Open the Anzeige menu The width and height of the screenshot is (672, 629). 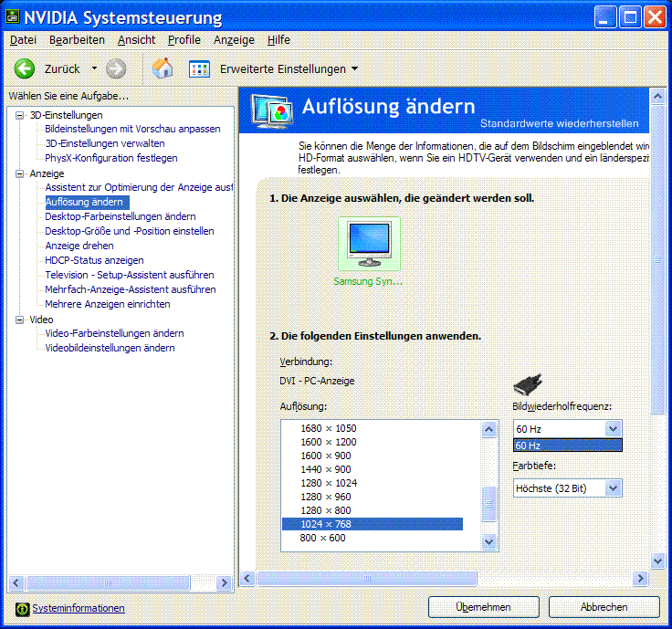[x=234, y=40]
